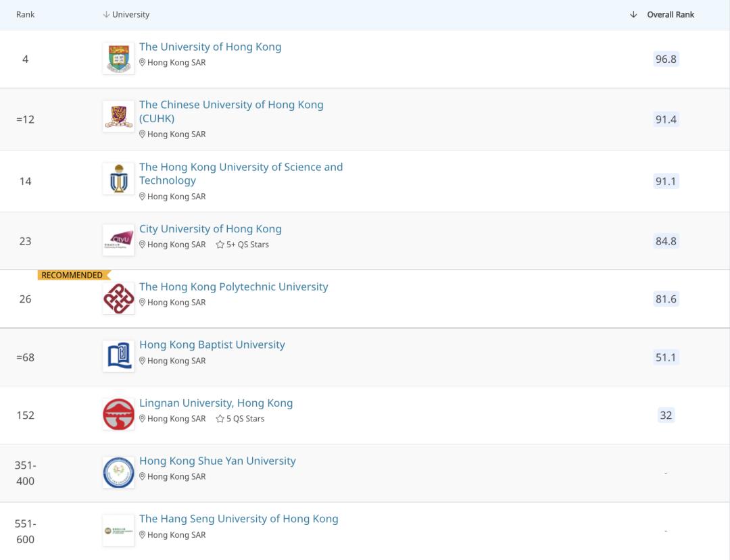Image resolution: width=730 pixels, height=560 pixels.
Task: Click the Hong Kong Shue Yan University logo
Action: 118,472
